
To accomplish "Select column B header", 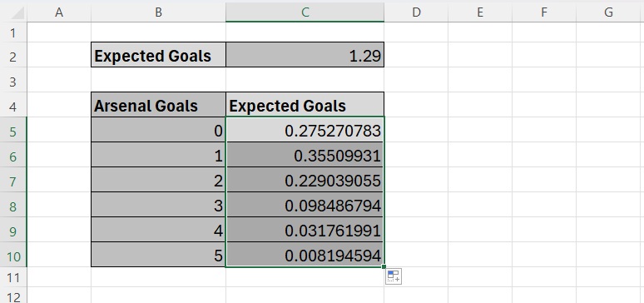I will (158, 12).
